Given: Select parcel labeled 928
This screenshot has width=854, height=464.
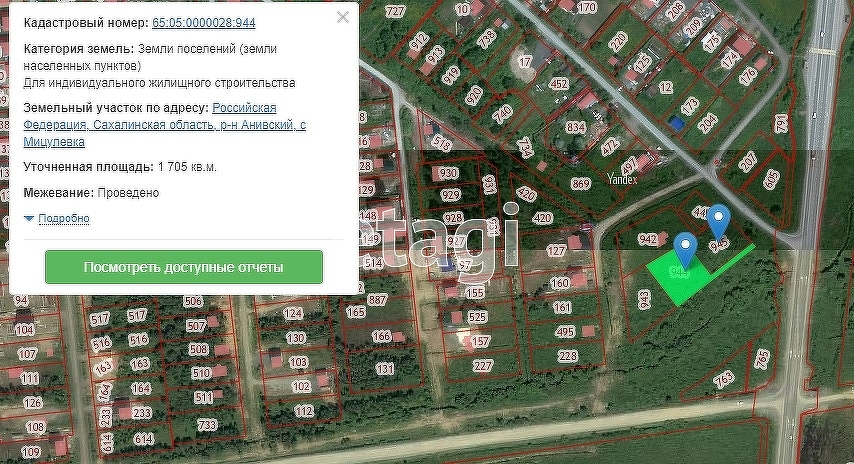Looking at the screenshot, I should click(x=453, y=218).
